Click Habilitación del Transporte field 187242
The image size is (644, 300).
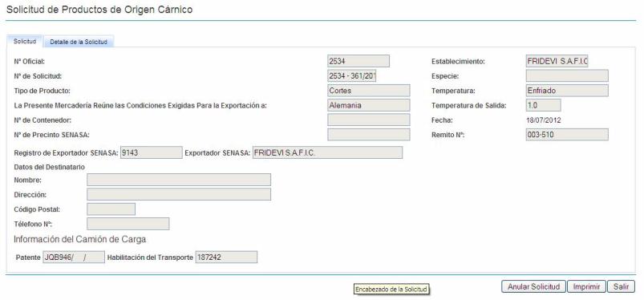click(226, 257)
